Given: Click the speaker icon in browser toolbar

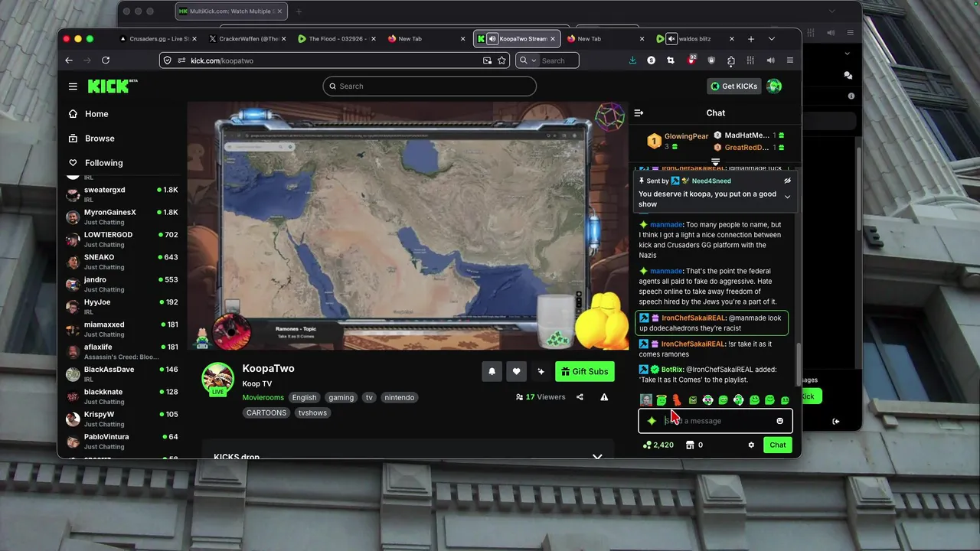Looking at the screenshot, I should 771,60.
